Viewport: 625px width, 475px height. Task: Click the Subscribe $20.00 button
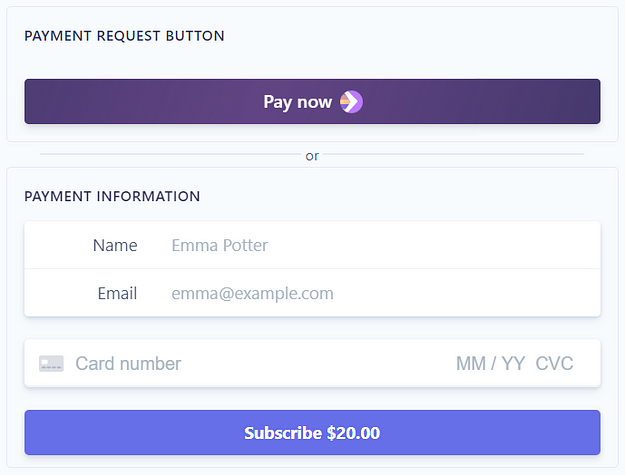[312, 432]
